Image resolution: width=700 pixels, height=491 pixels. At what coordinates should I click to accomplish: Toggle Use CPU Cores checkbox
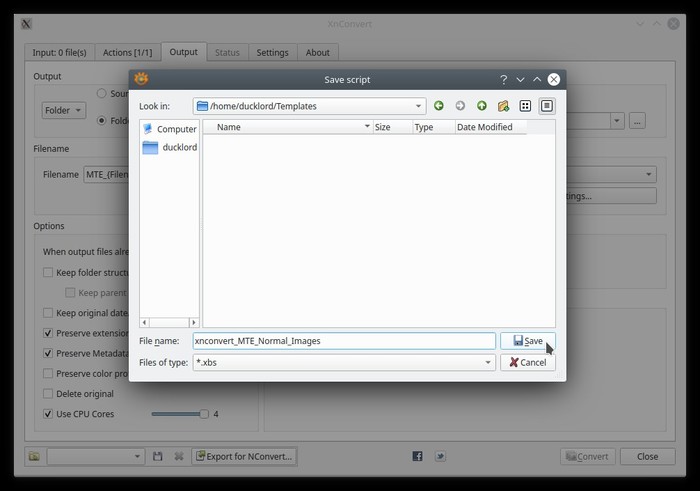48,414
